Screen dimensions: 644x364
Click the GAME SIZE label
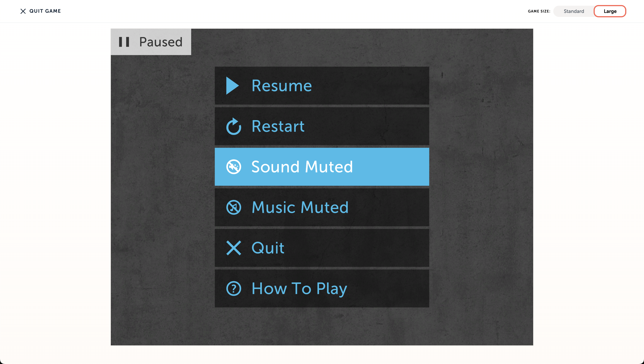pos(539,11)
